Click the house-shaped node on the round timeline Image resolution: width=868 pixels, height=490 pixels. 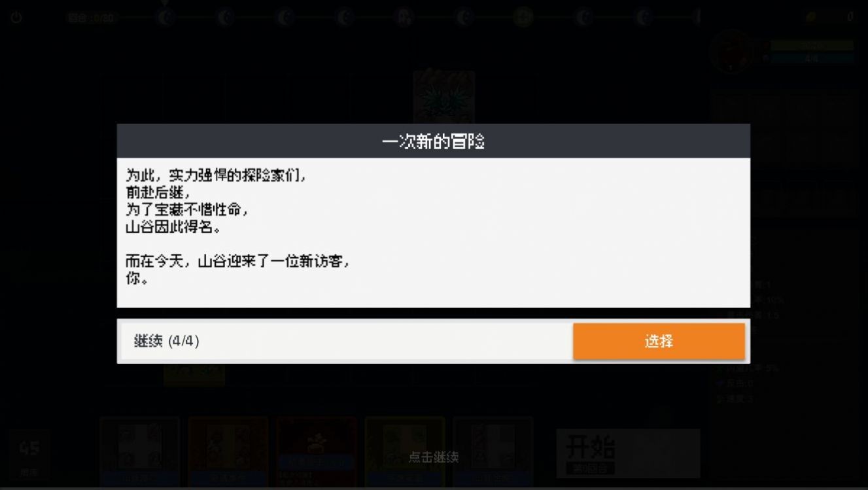(405, 18)
